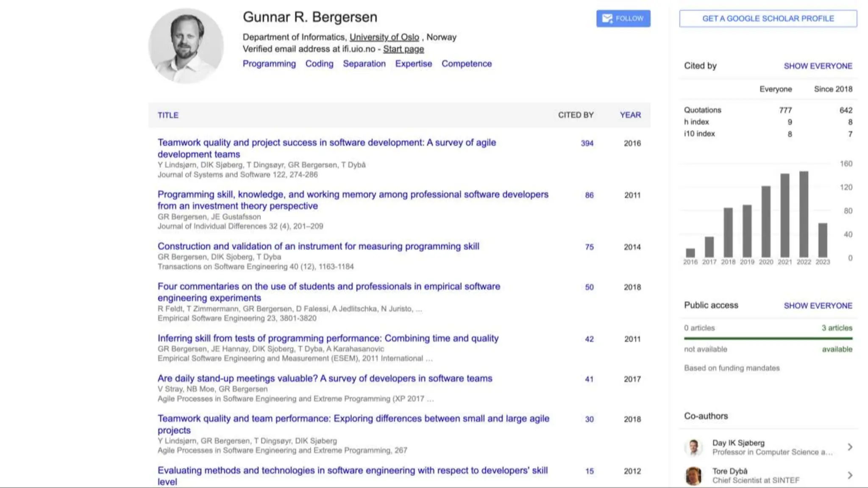Sort publications by the YEAR column
868x488 pixels.
tap(630, 115)
